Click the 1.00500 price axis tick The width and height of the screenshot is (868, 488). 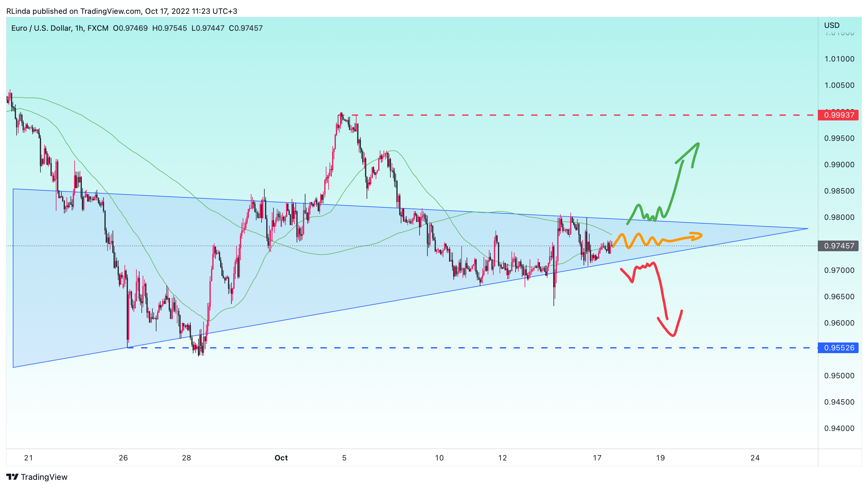[x=839, y=85]
